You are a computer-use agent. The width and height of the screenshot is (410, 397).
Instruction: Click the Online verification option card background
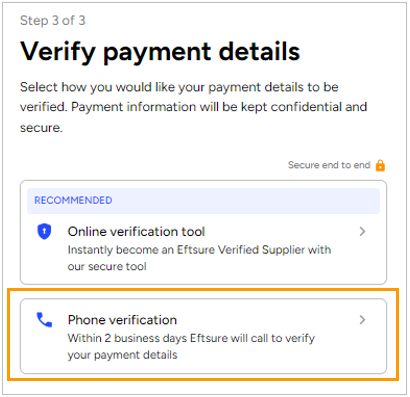tap(203, 232)
